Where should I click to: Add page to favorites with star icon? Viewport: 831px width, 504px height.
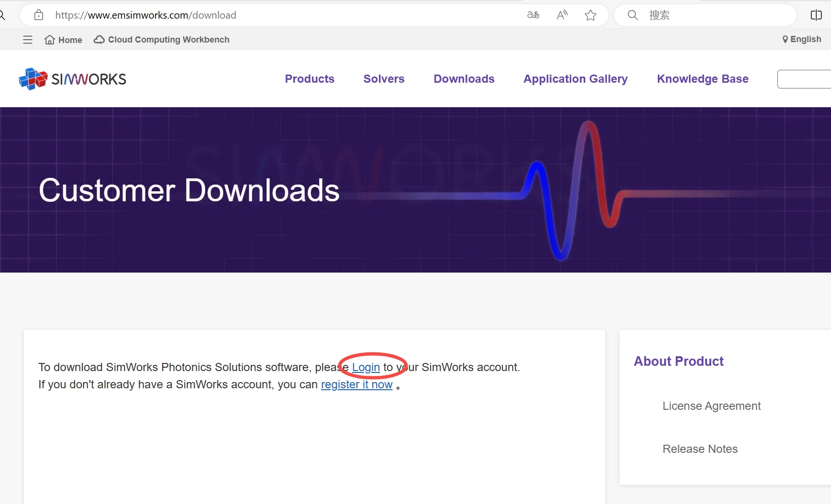tap(590, 15)
